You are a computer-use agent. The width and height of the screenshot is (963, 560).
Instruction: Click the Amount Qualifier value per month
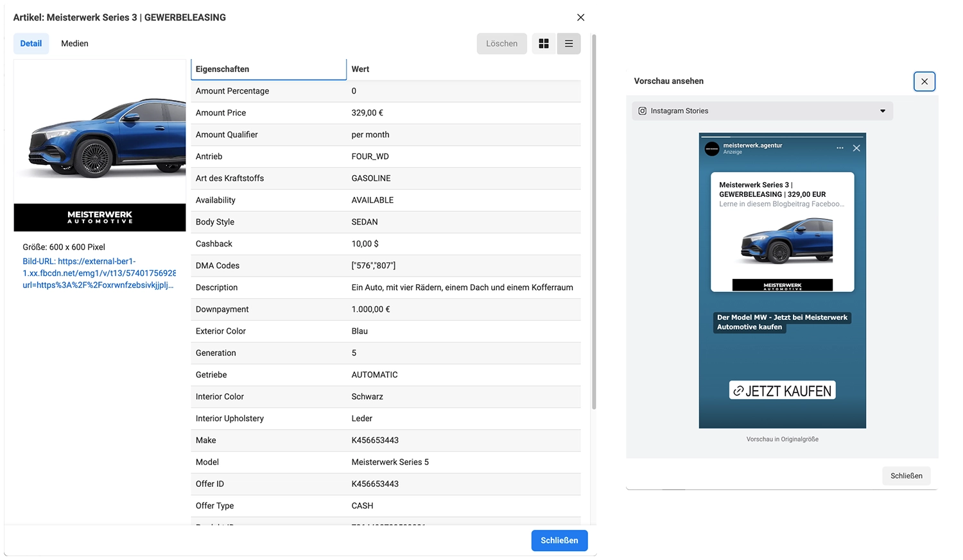(x=370, y=135)
